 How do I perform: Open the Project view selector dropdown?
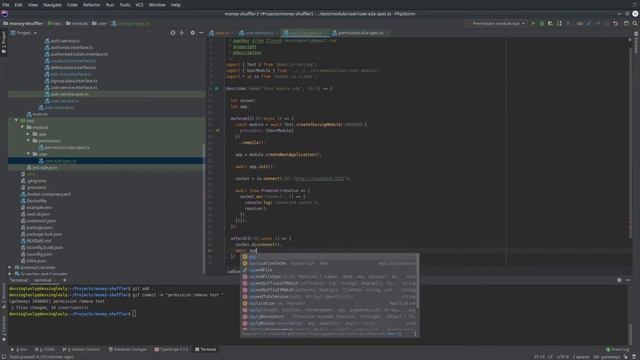click(24, 33)
